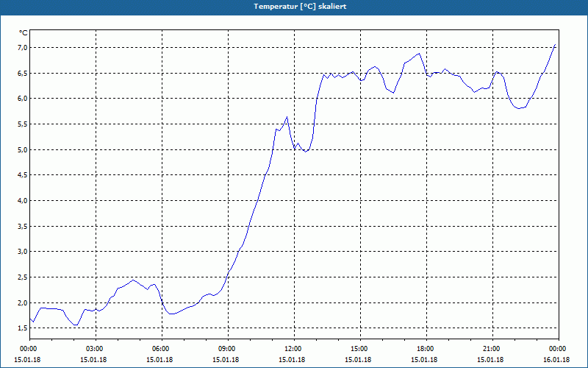Click the 4,5 y-axis label

click(x=23, y=175)
